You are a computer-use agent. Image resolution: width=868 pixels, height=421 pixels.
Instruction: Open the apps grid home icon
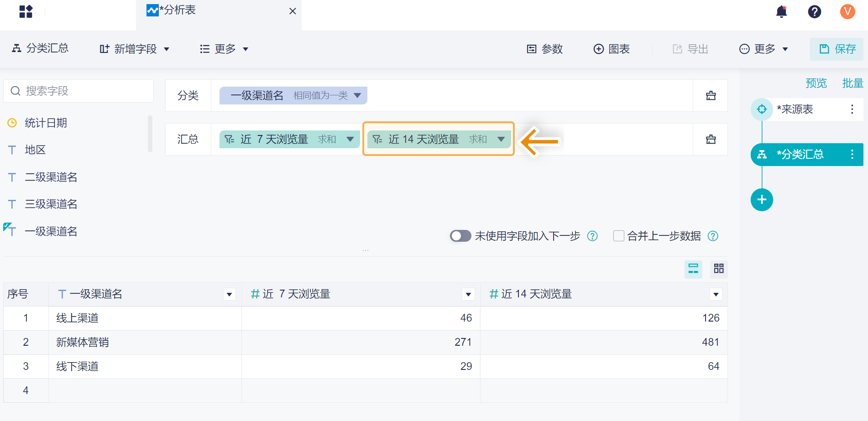(x=26, y=11)
